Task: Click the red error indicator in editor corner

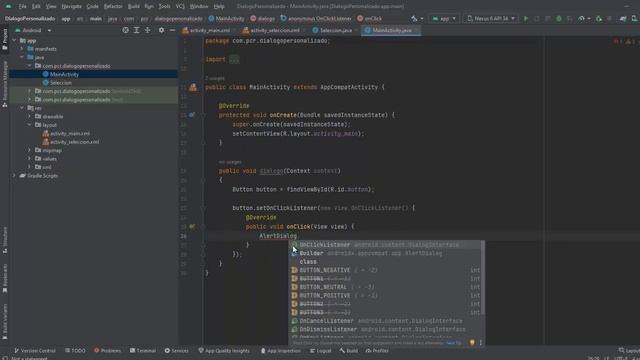Action: point(617,41)
